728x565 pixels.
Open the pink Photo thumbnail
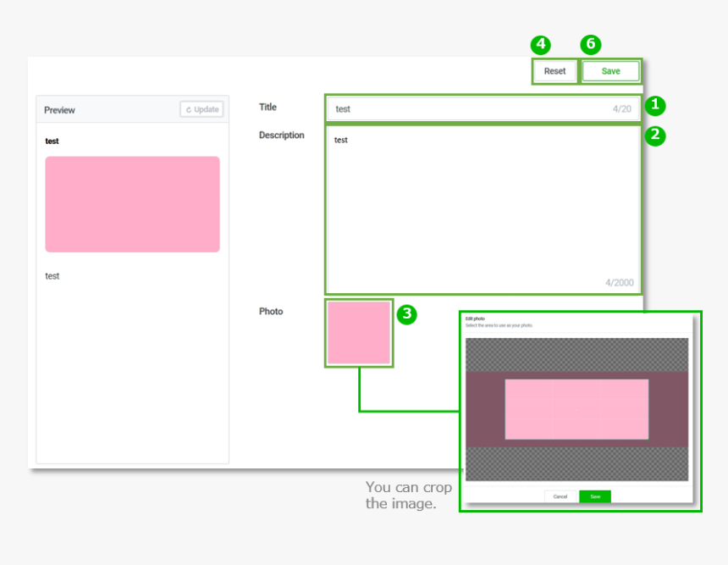pyautogui.click(x=359, y=333)
